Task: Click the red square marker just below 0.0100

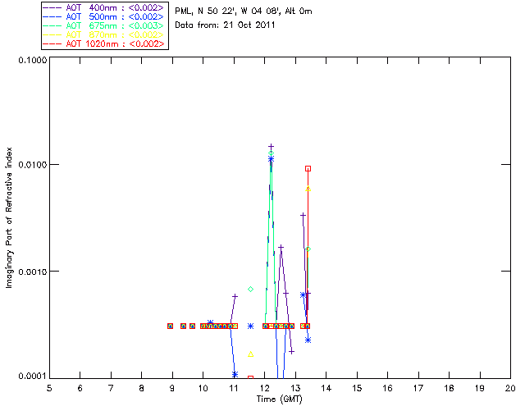Action: click(308, 168)
